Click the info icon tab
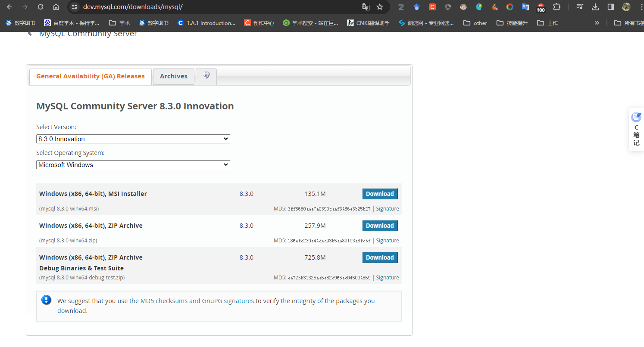This screenshot has width=644, height=347. coord(206,76)
